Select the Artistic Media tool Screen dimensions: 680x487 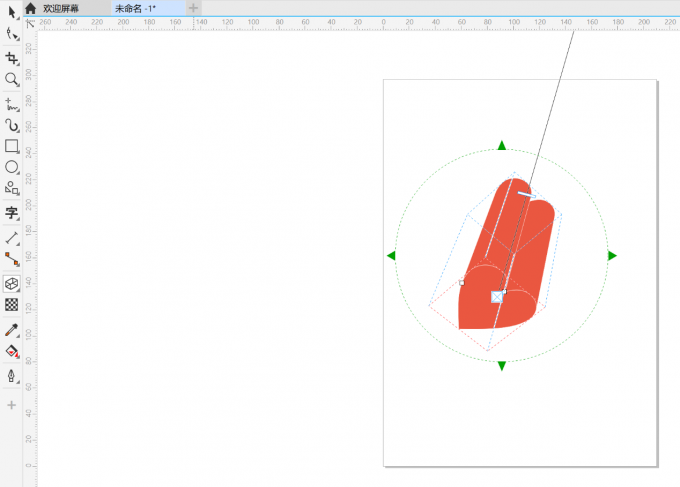12,125
